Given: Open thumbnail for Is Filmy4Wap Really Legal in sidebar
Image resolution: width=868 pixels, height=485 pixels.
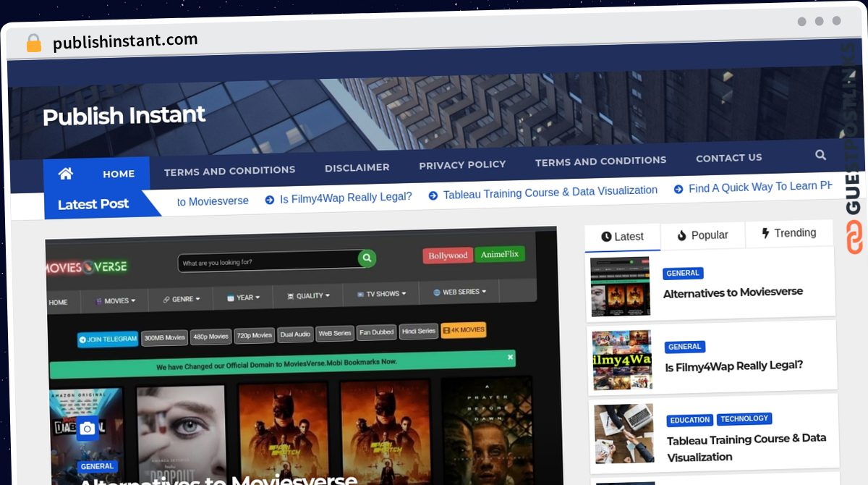Looking at the screenshot, I should (622, 360).
